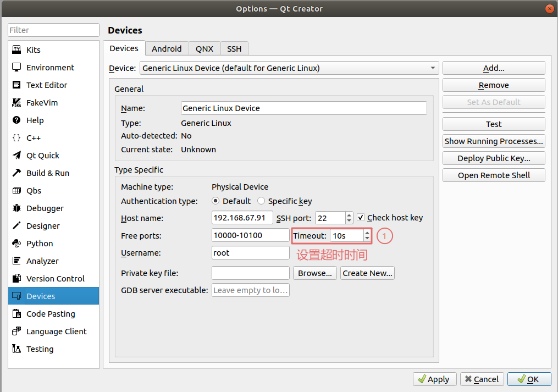Increase the SSH port stepper value

pos(349,215)
